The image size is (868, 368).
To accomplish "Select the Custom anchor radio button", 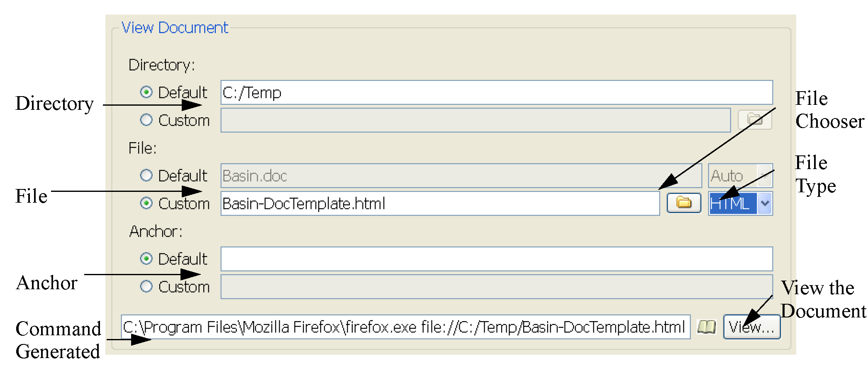I will click(146, 286).
